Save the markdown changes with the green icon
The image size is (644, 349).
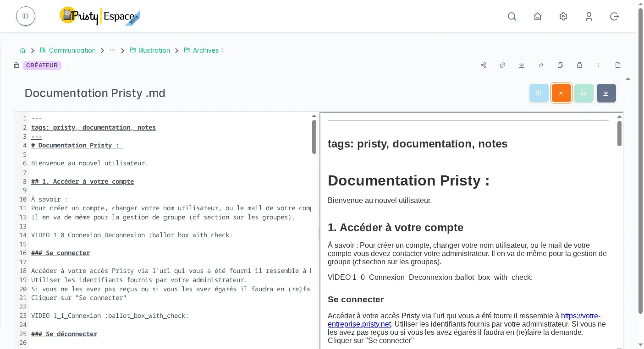coord(583,93)
